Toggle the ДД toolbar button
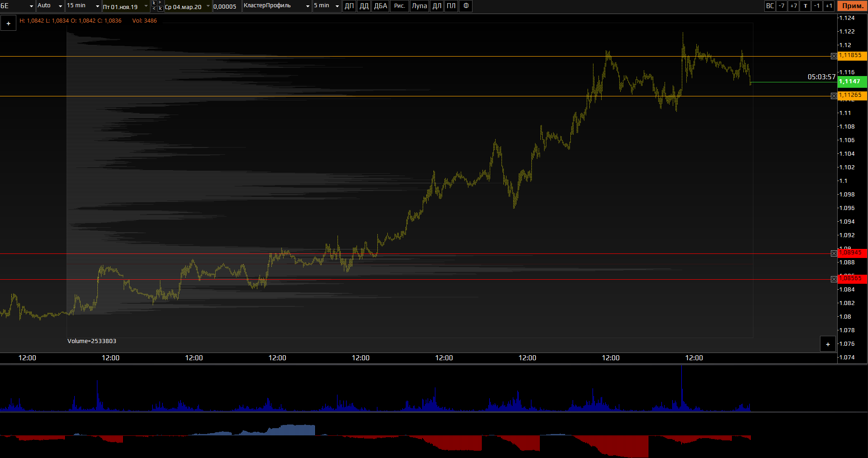Screen dimensions: 868x458 pyautogui.click(x=364, y=6)
